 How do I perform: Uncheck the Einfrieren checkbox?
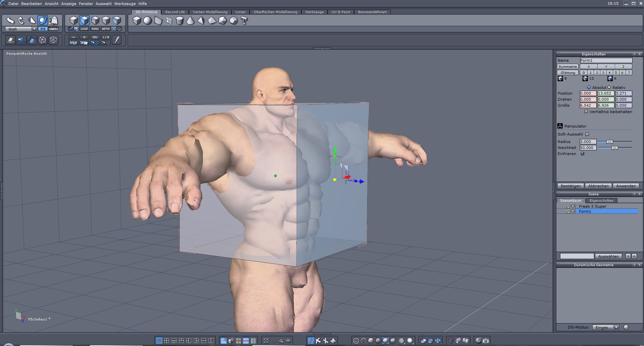(583, 154)
